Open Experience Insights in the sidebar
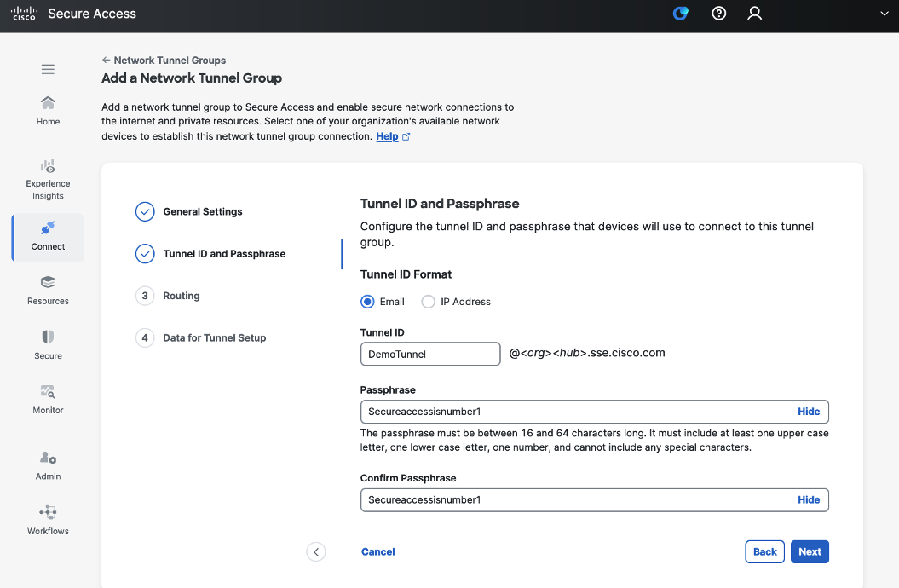This screenshot has height=588, width=899. point(49,179)
